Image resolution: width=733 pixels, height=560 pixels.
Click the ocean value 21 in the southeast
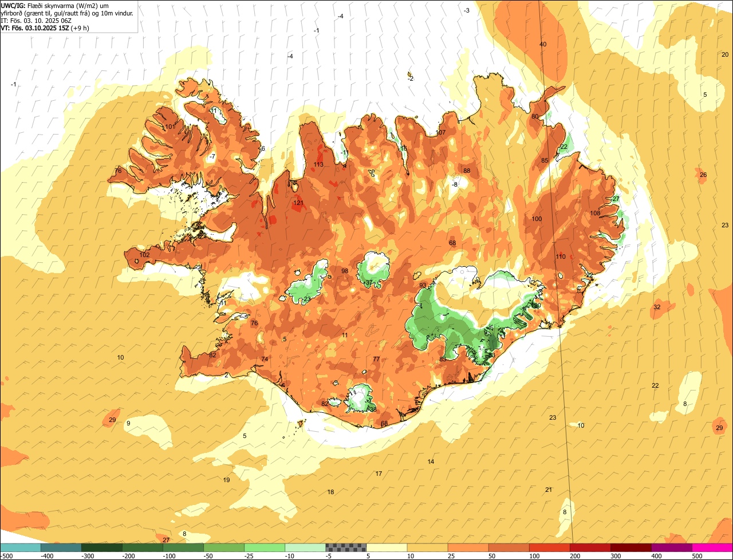pyautogui.click(x=549, y=490)
